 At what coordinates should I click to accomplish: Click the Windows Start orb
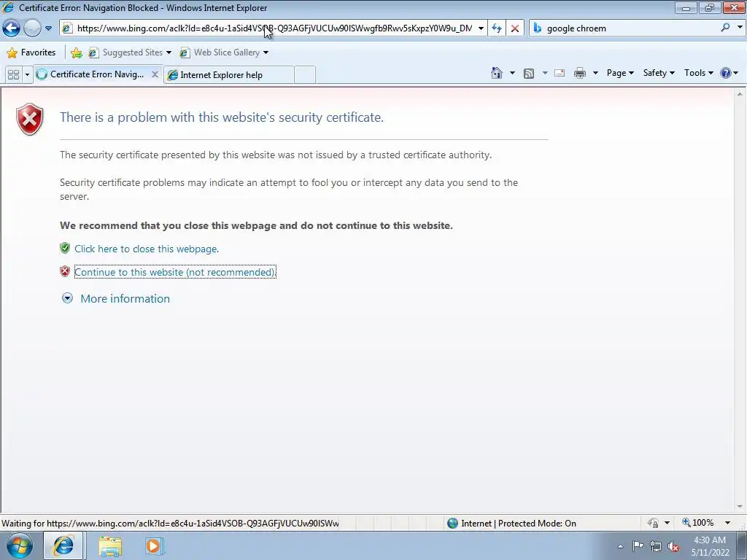tap(20, 545)
